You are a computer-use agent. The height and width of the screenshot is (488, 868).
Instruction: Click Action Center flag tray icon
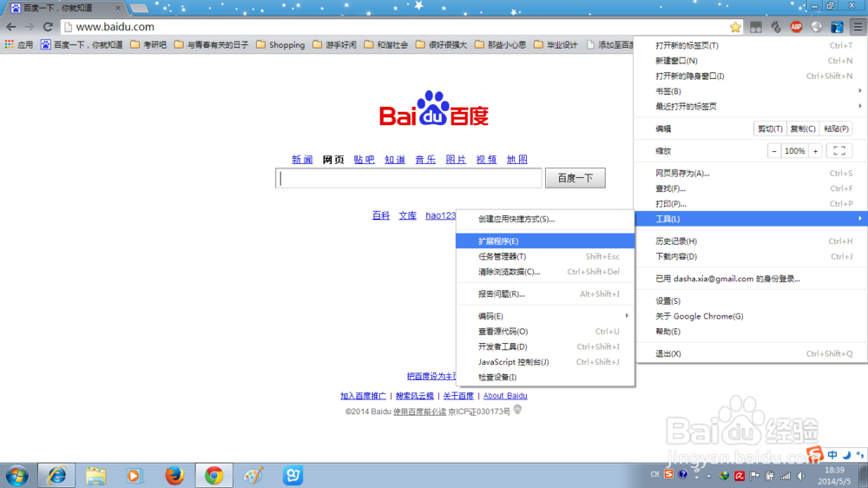(x=754, y=476)
